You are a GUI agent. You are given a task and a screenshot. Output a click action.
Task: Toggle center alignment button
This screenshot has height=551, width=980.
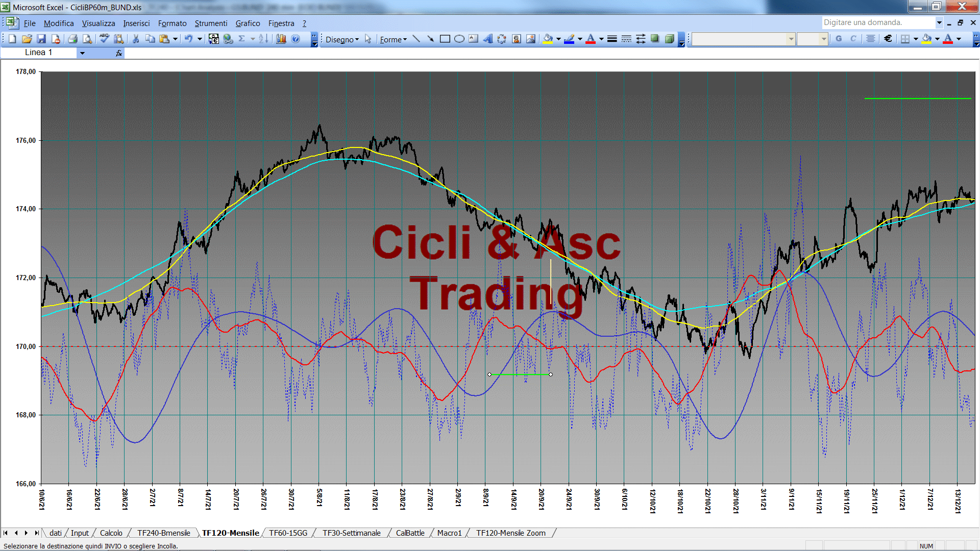(x=871, y=39)
